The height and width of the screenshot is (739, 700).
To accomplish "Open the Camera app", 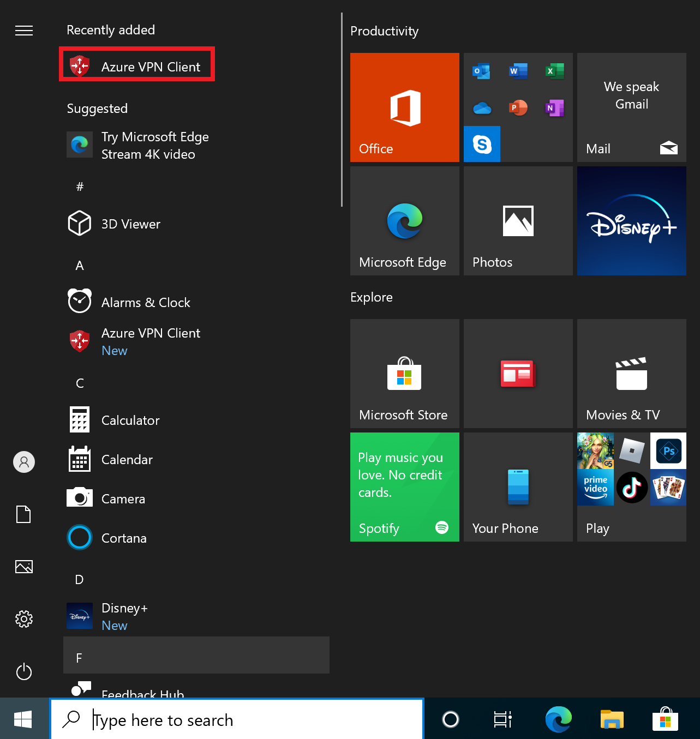I will (196, 499).
